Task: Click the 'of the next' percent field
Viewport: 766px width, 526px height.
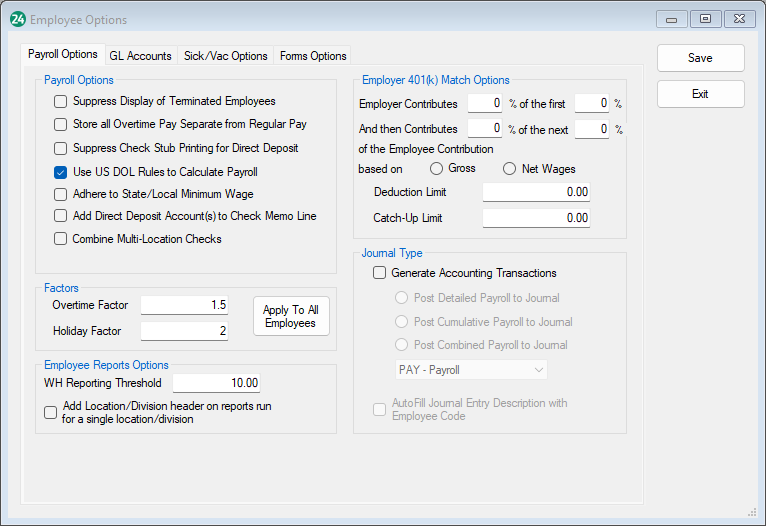Action: coord(592,129)
